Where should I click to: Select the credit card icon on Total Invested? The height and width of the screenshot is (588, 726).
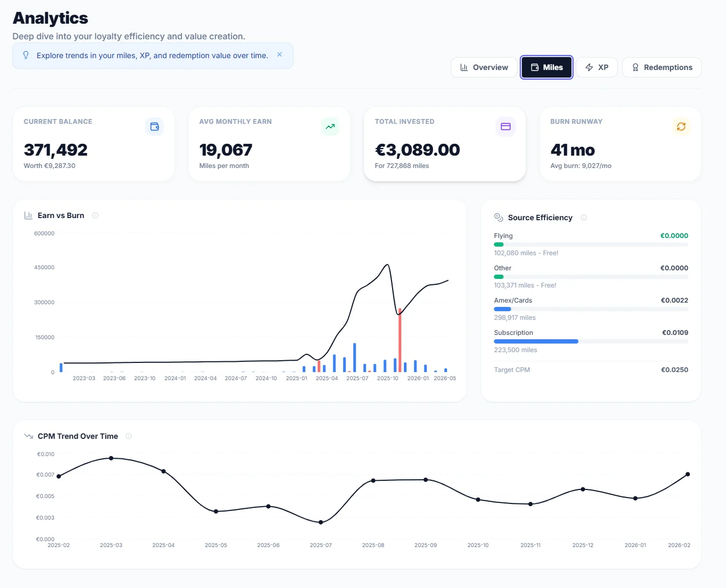coord(506,127)
